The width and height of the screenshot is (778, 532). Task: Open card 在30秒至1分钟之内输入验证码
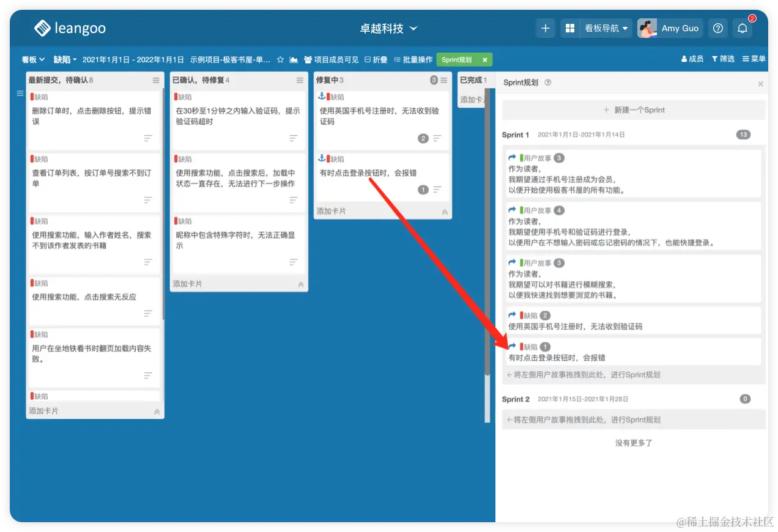(x=238, y=120)
